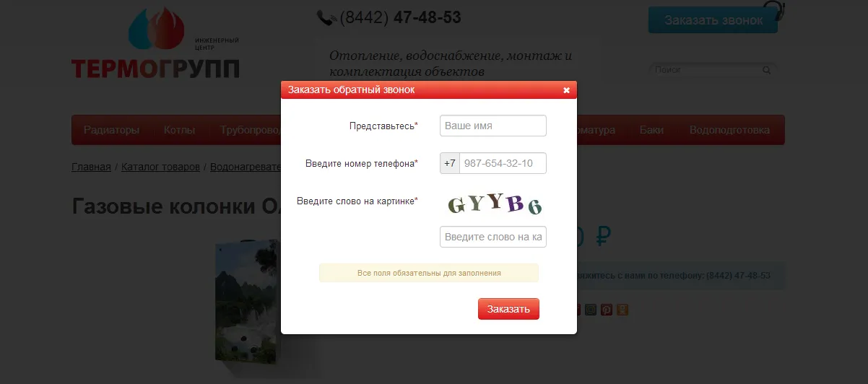Share via the Mail.ru icon
The width and height of the screenshot is (868, 384).
pyautogui.click(x=591, y=310)
